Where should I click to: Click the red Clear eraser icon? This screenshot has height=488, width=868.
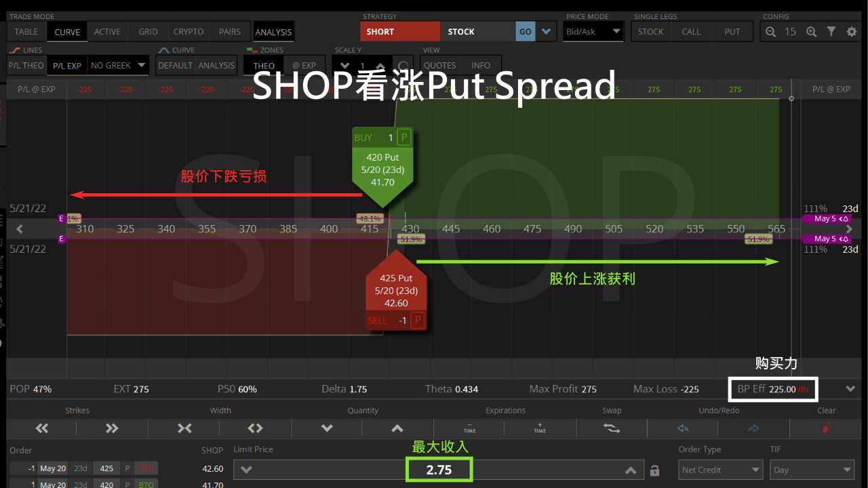[x=826, y=428]
